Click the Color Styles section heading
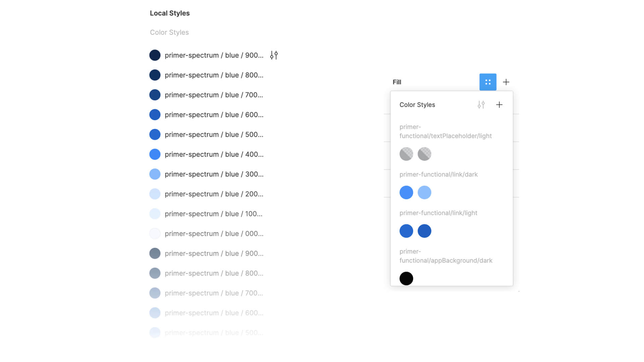The height and width of the screenshot is (362, 644). pyautogui.click(x=169, y=32)
